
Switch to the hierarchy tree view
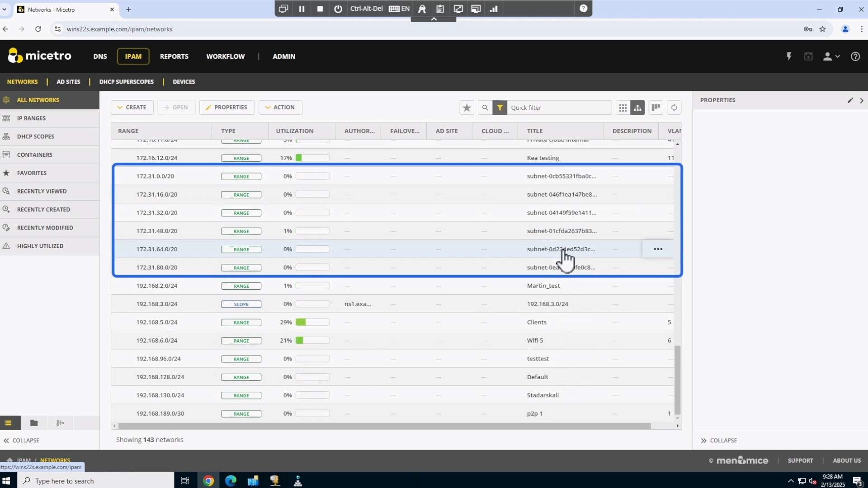638,108
